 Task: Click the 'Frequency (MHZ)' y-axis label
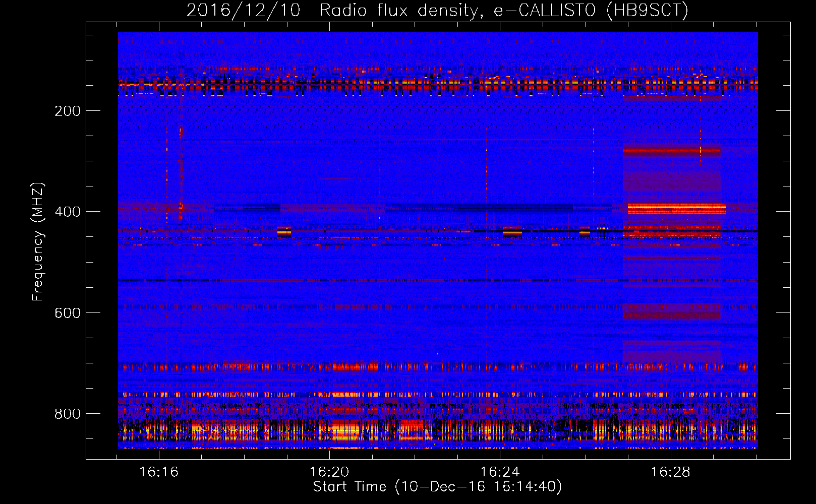[38, 241]
